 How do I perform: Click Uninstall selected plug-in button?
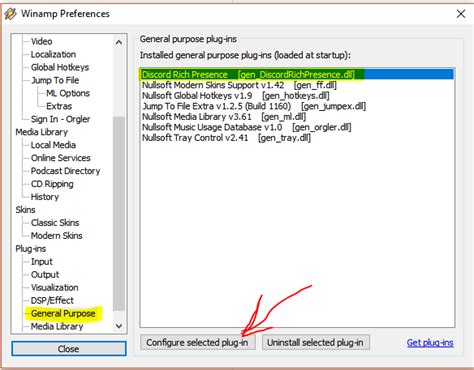315,342
